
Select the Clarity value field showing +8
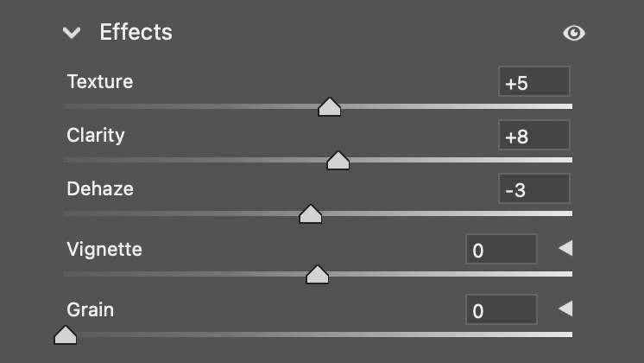click(x=534, y=135)
